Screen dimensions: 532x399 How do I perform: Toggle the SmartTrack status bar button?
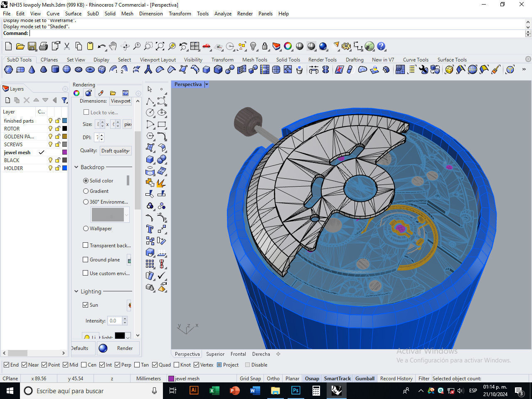tap(337, 379)
